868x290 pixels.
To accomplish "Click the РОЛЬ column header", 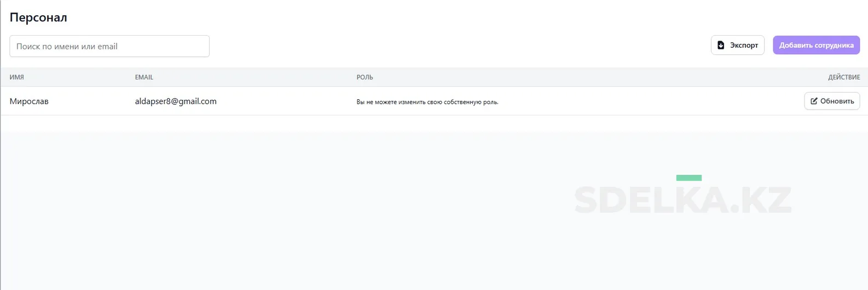I will pyautogui.click(x=364, y=77).
